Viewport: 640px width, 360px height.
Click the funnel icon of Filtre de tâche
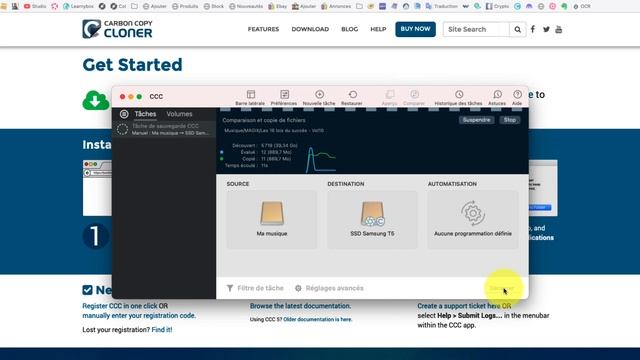[230, 288]
